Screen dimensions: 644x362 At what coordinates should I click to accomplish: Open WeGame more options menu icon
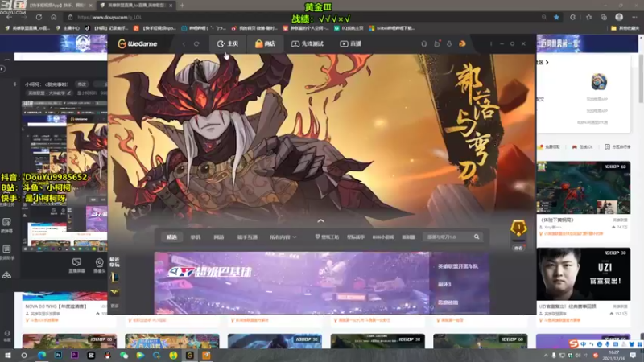coord(491,43)
